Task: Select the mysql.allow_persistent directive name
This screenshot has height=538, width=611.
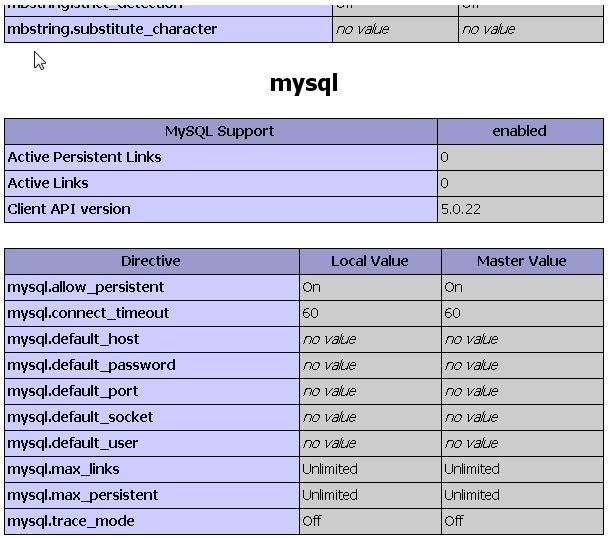Action: pos(86,287)
